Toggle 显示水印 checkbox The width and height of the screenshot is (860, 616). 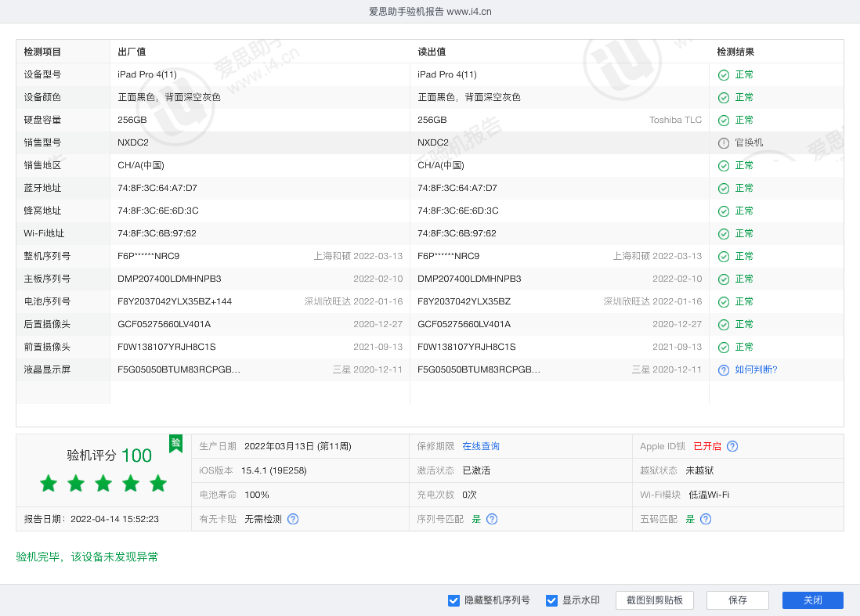click(x=551, y=600)
